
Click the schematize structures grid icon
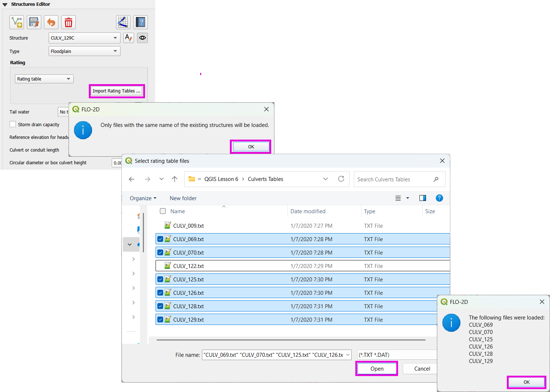pos(123,22)
